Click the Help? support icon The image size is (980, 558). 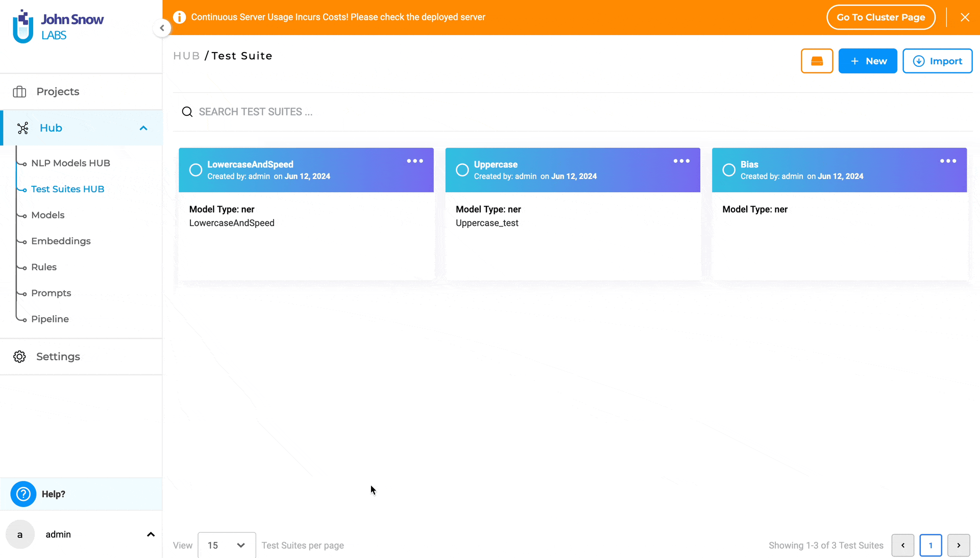[23, 493]
